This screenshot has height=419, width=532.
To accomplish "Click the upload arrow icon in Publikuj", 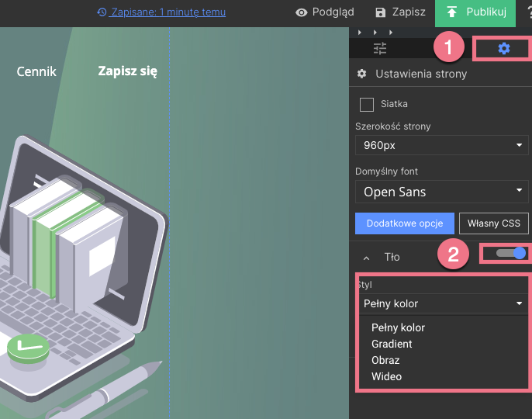I will pos(451,12).
